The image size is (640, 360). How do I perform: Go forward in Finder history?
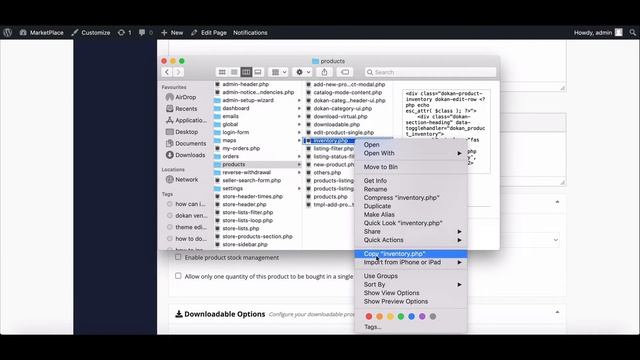tap(178, 72)
